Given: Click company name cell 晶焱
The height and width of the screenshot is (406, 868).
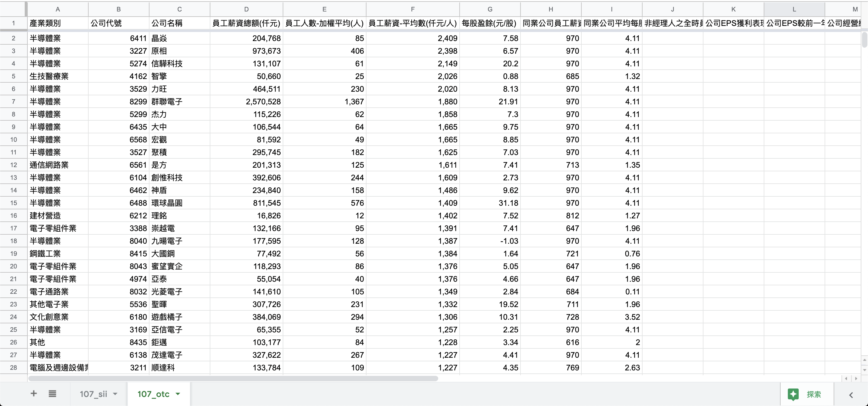Looking at the screenshot, I should [x=179, y=38].
